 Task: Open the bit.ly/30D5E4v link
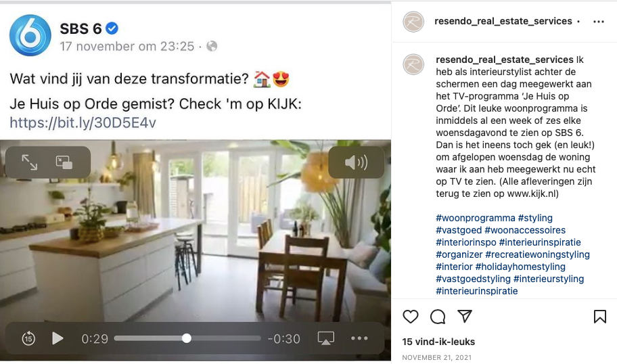[83, 122]
